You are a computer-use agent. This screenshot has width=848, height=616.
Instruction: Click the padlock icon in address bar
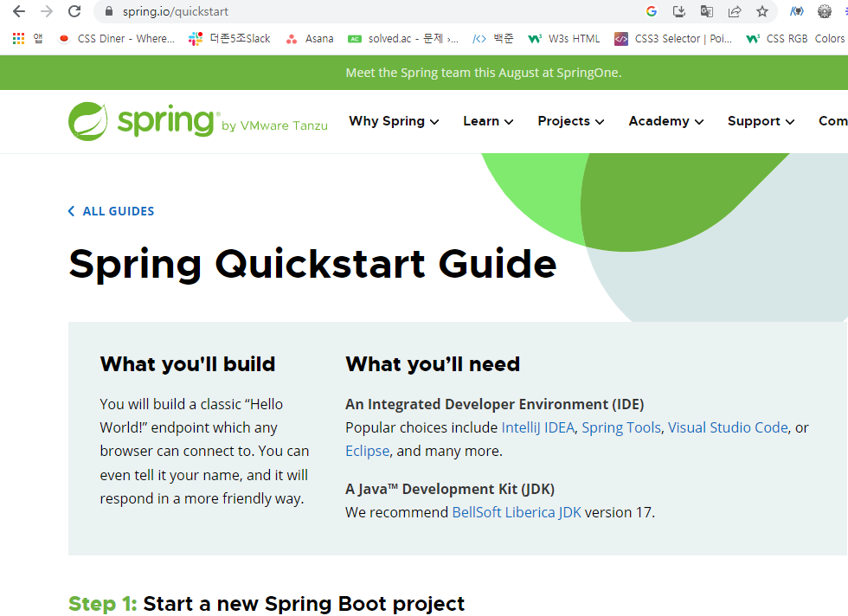pos(109,11)
